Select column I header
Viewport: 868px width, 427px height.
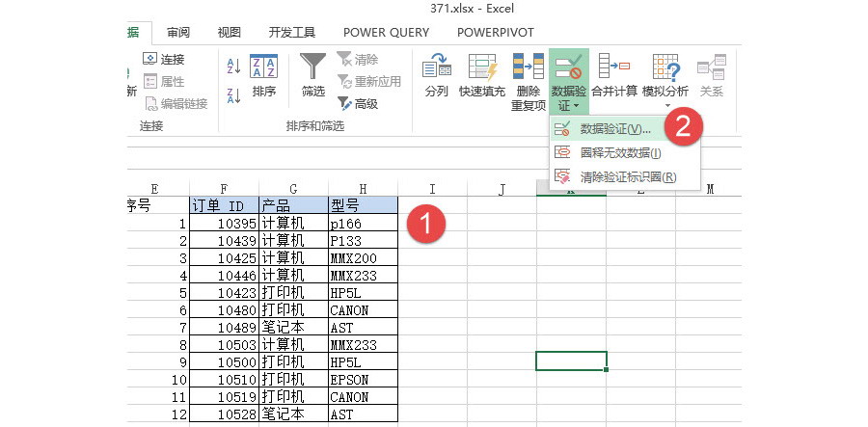tap(432, 189)
